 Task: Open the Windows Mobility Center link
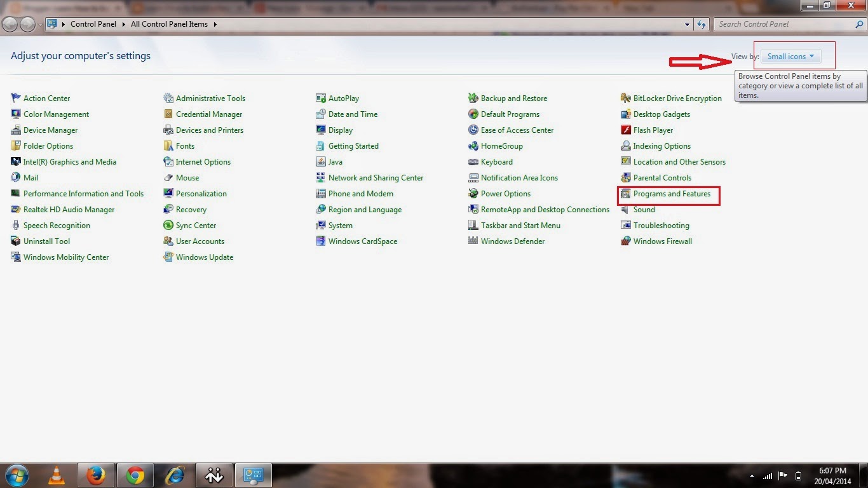pyautogui.click(x=66, y=257)
